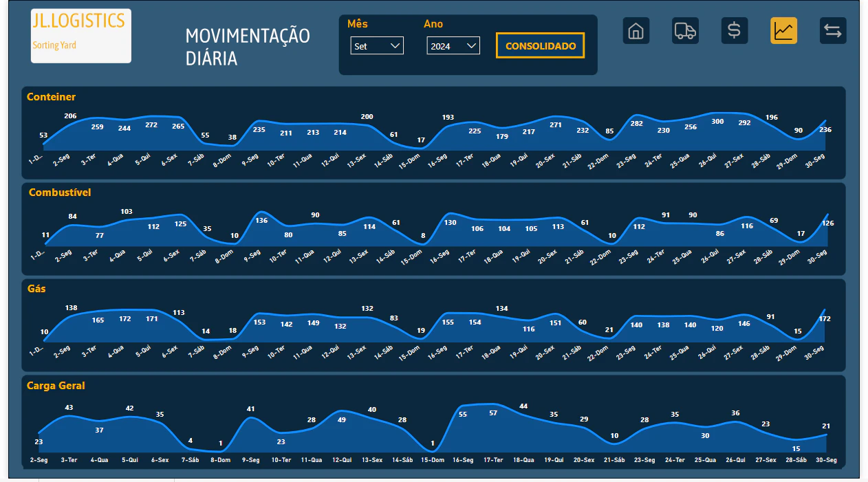
Task: Click the 18-Qua axis label under Gás
Action: coord(491,353)
